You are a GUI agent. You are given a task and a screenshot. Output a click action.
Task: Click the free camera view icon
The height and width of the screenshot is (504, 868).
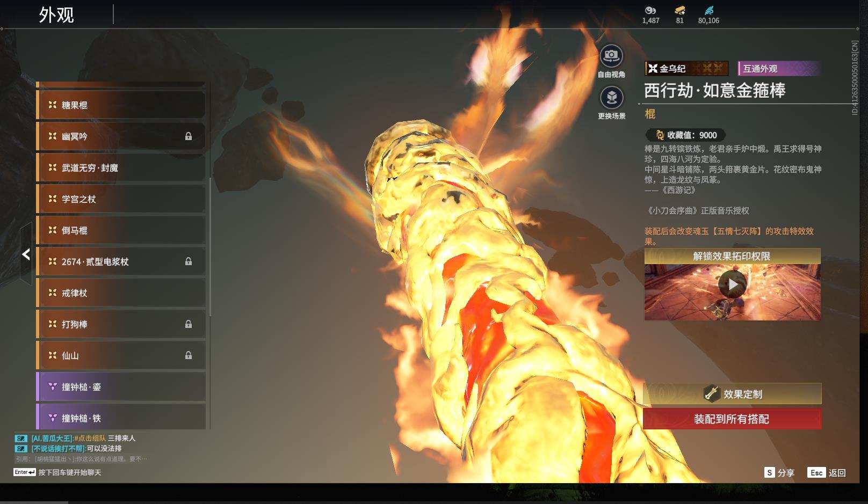[611, 56]
